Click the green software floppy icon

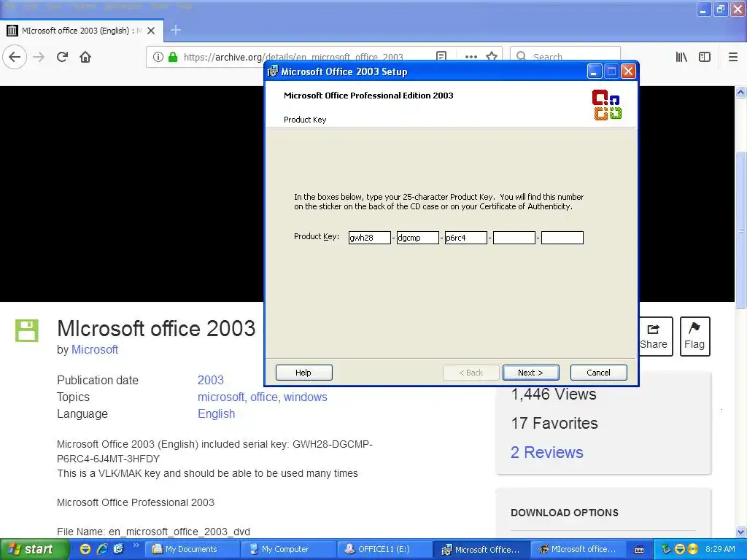tap(27, 330)
